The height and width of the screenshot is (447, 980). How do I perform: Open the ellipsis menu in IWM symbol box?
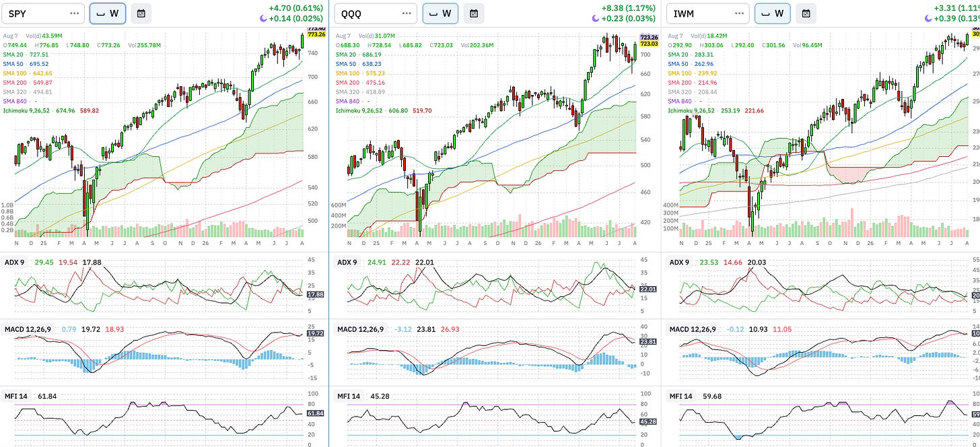[738, 13]
